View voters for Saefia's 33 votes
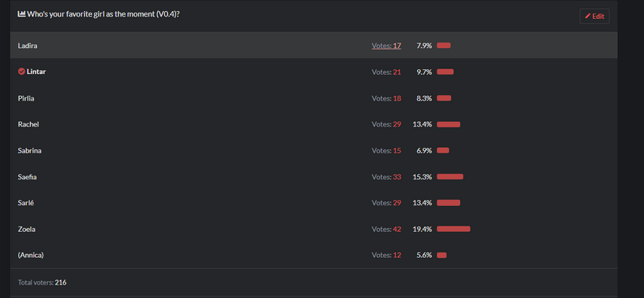This screenshot has height=298, width=644. [386, 177]
